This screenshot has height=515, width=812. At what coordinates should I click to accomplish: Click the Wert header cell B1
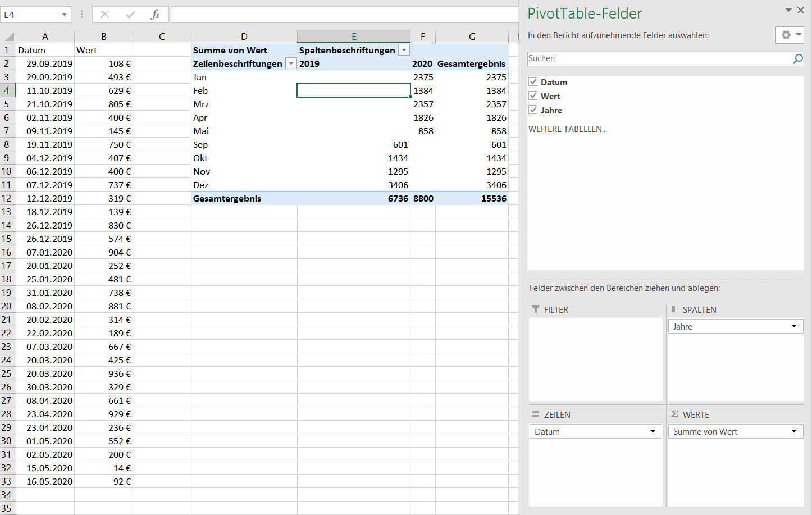click(x=104, y=50)
